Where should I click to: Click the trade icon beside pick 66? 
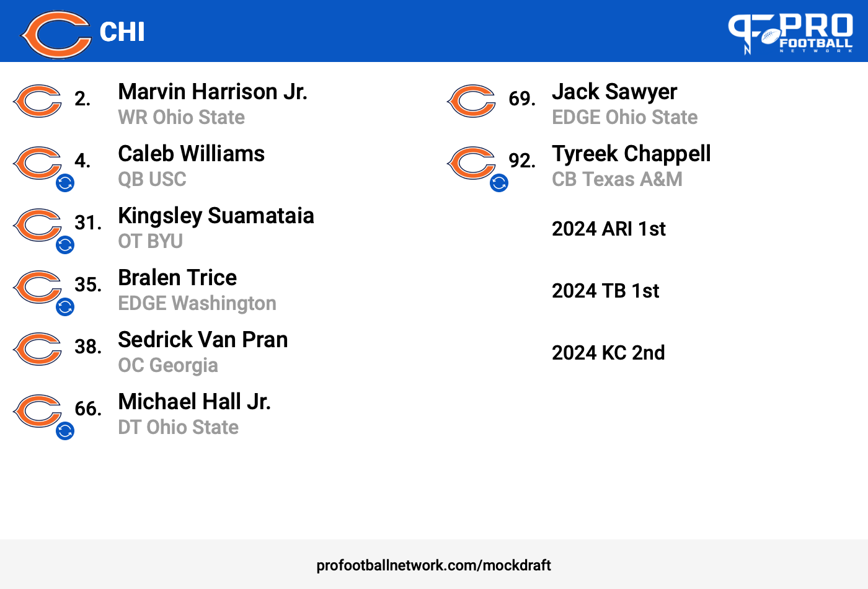65,431
